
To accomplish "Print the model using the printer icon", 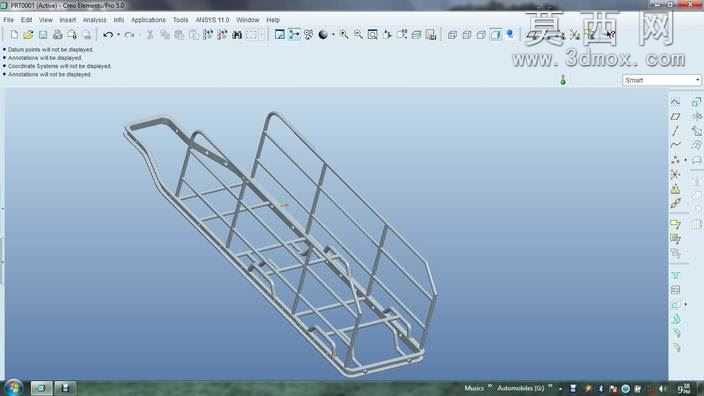I will point(57,35).
